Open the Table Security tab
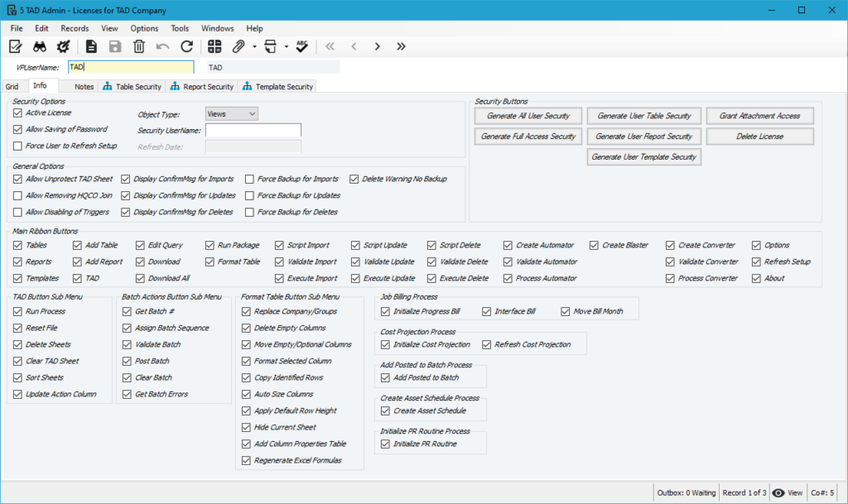 [132, 86]
